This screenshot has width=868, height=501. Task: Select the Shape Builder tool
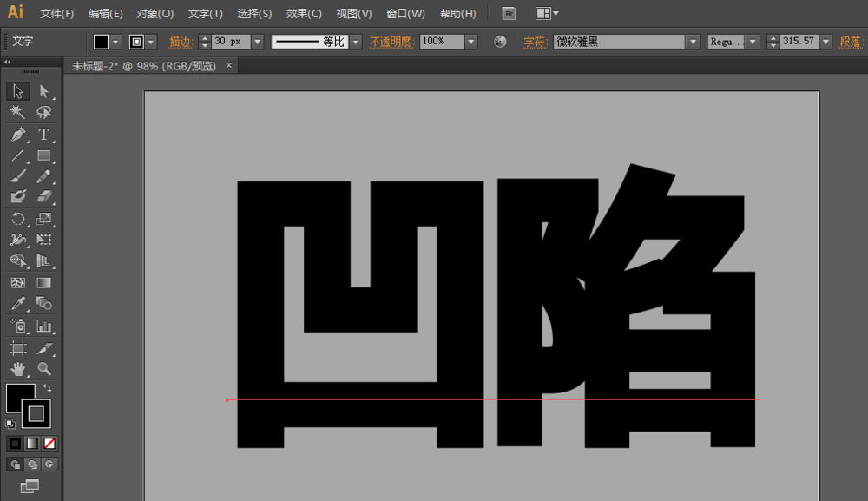click(17, 260)
